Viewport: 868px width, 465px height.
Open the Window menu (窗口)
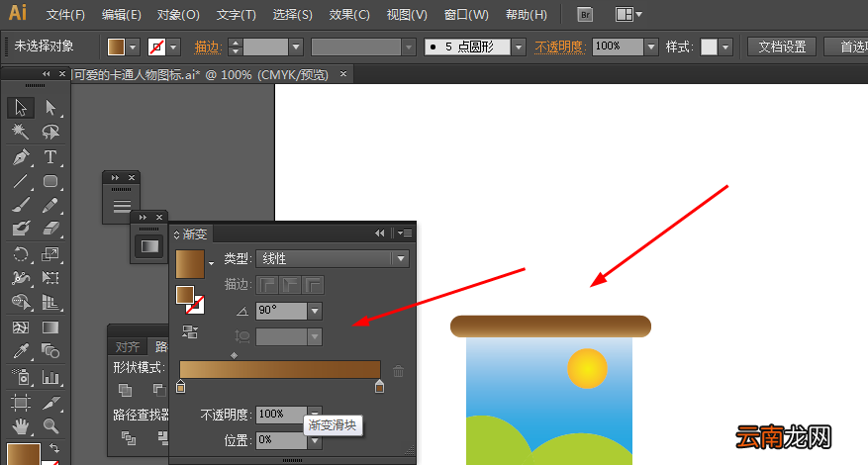point(466,15)
